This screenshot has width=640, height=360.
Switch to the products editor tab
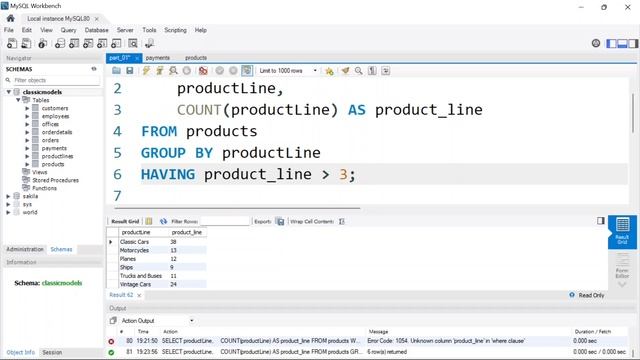coord(196,58)
